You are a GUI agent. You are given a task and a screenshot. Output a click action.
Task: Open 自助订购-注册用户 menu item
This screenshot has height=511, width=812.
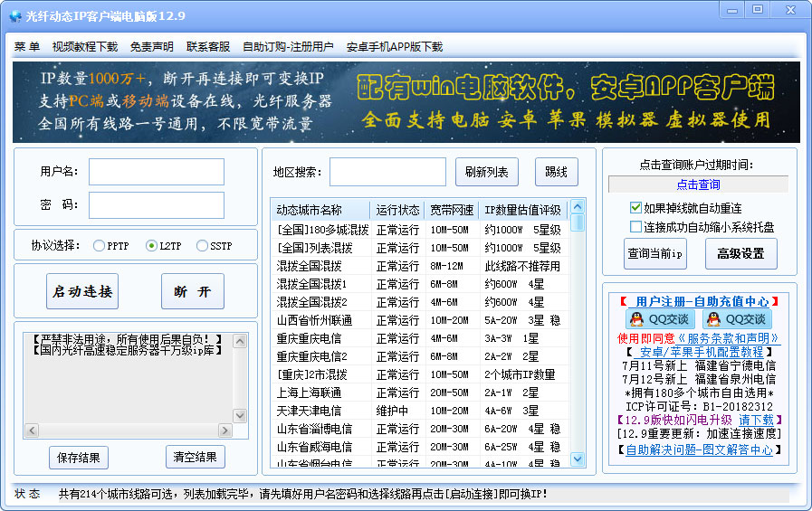288,46
